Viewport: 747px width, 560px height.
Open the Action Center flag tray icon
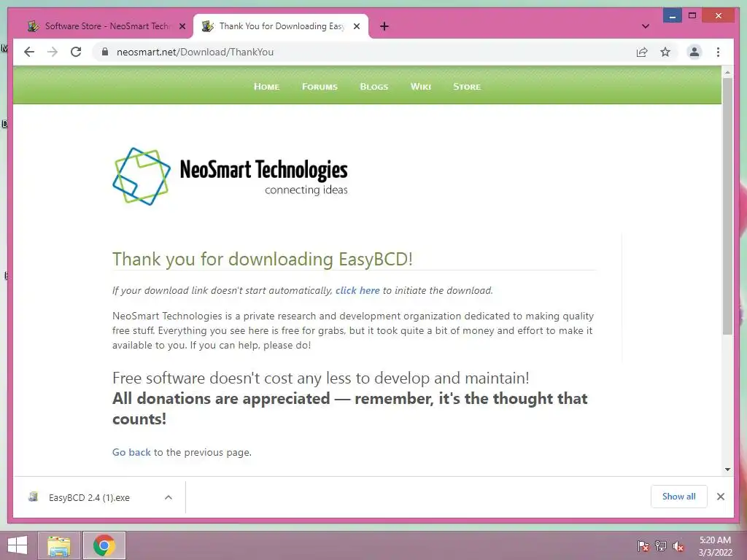click(x=643, y=546)
